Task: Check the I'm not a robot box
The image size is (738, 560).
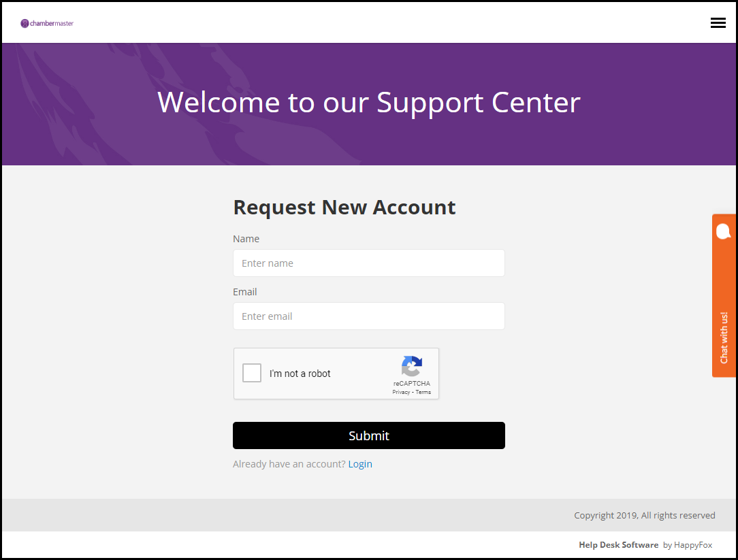Action: click(252, 373)
